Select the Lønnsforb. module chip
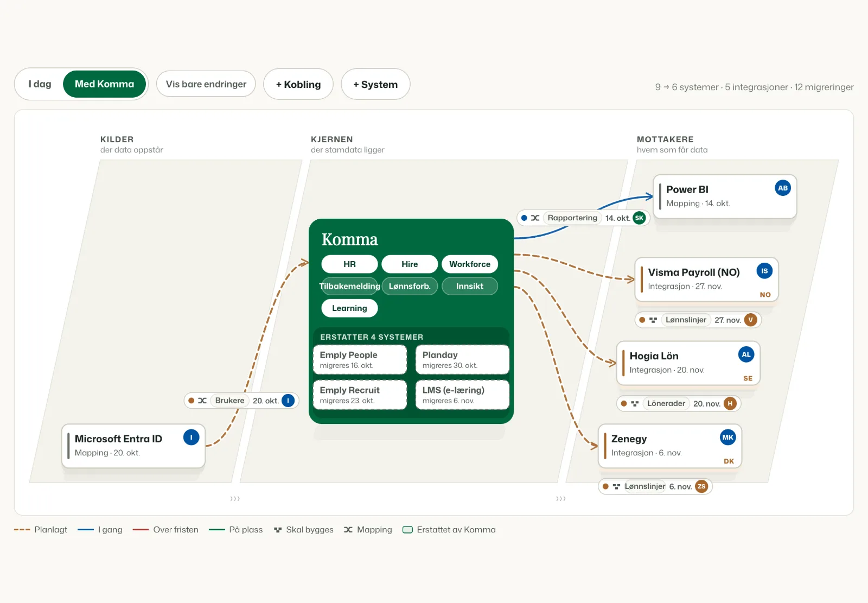The width and height of the screenshot is (868, 603). click(410, 286)
